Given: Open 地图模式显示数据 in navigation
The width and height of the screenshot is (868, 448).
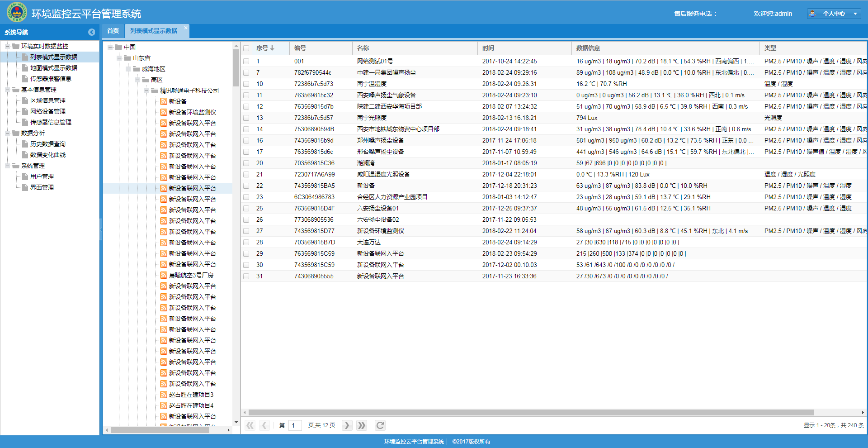Looking at the screenshot, I should click(53, 68).
